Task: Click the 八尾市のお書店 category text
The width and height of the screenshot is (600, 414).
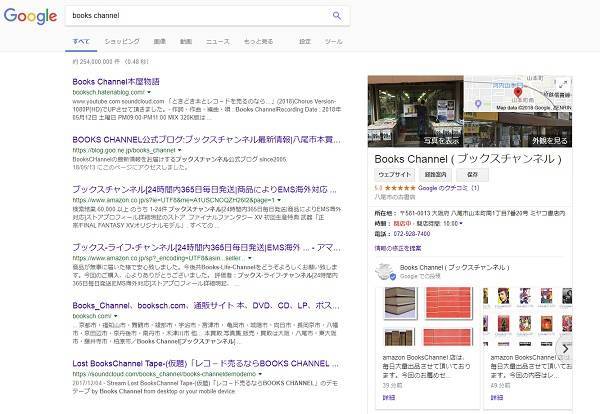Action: pyautogui.click(x=395, y=197)
